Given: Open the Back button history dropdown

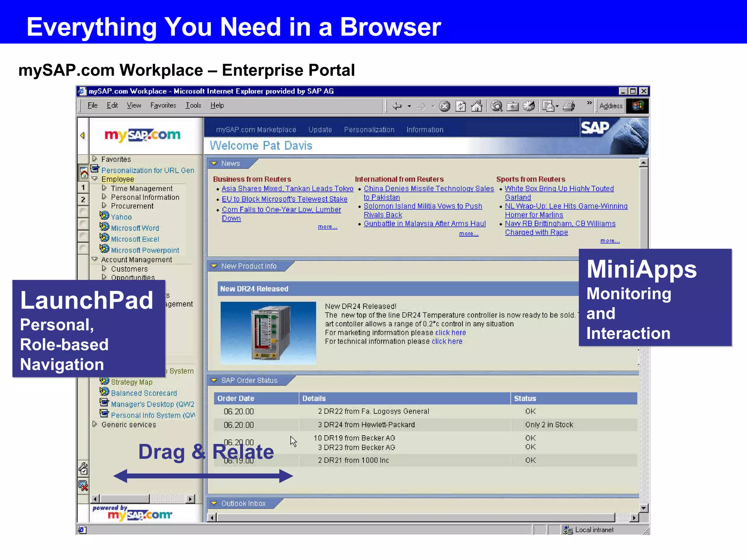Looking at the screenshot, I should [409, 106].
